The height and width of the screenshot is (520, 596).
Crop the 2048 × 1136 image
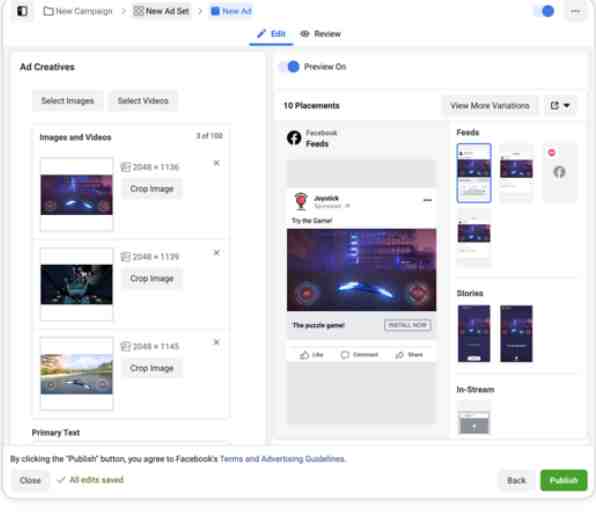[152, 189]
